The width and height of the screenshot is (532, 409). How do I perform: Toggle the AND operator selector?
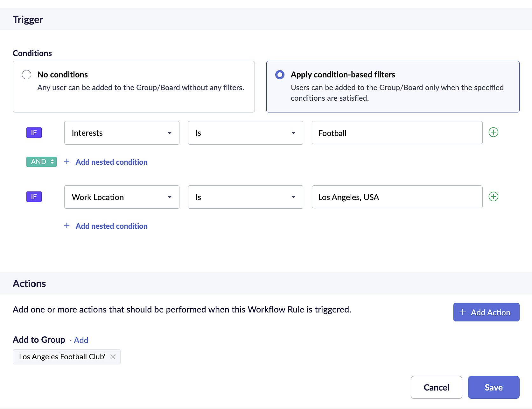[x=41, y=162]
